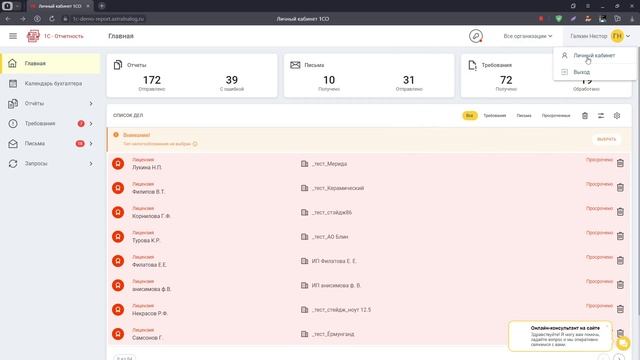Viewport: 640px width, 360px height.
Task: Click the info icon in the warning banner
Action: coord(195,144)
